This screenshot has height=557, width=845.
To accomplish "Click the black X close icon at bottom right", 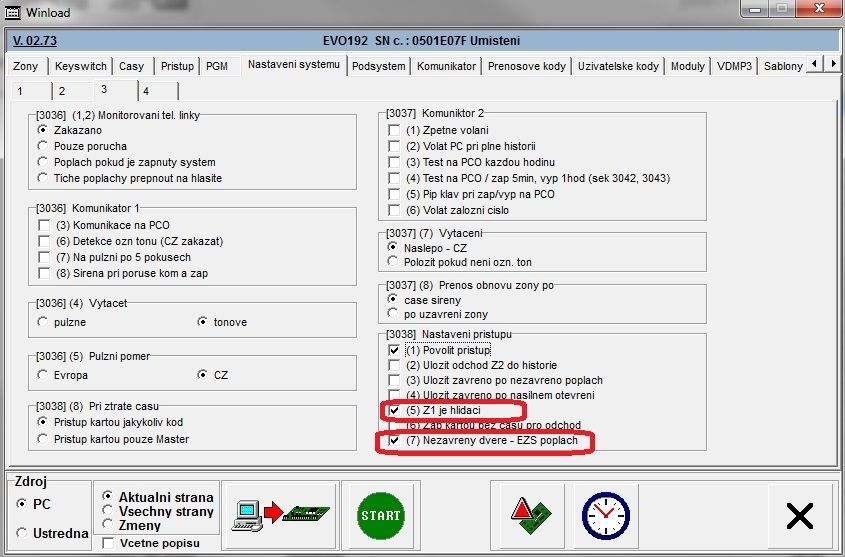I will coord(800,515).
